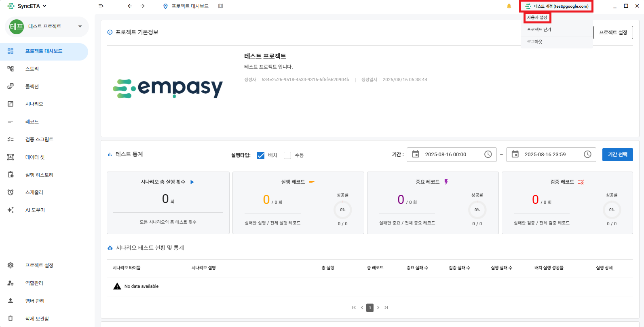Click the clock icon in the end date field
The height and width of the screenshot is (327, 644).
(x=587, y=154)
